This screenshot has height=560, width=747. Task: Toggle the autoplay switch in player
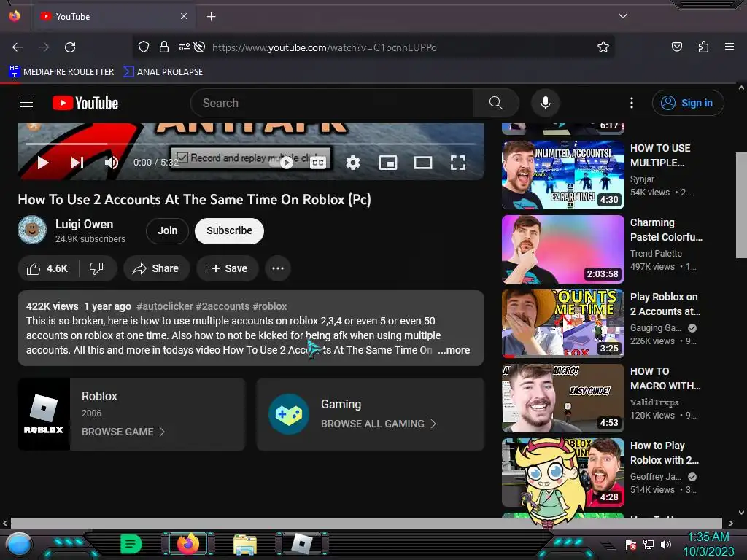(x=282, y=163)
